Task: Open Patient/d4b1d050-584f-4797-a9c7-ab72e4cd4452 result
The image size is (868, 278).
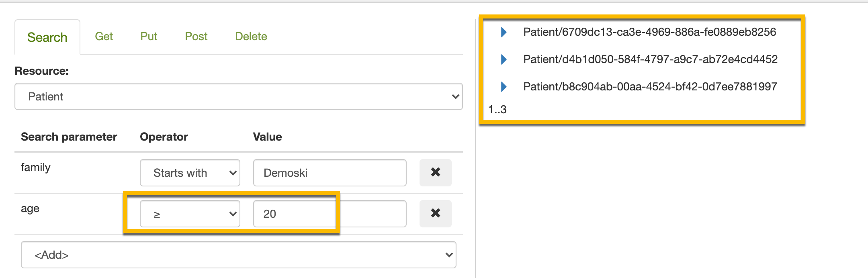Action: (x=650, y=59)
